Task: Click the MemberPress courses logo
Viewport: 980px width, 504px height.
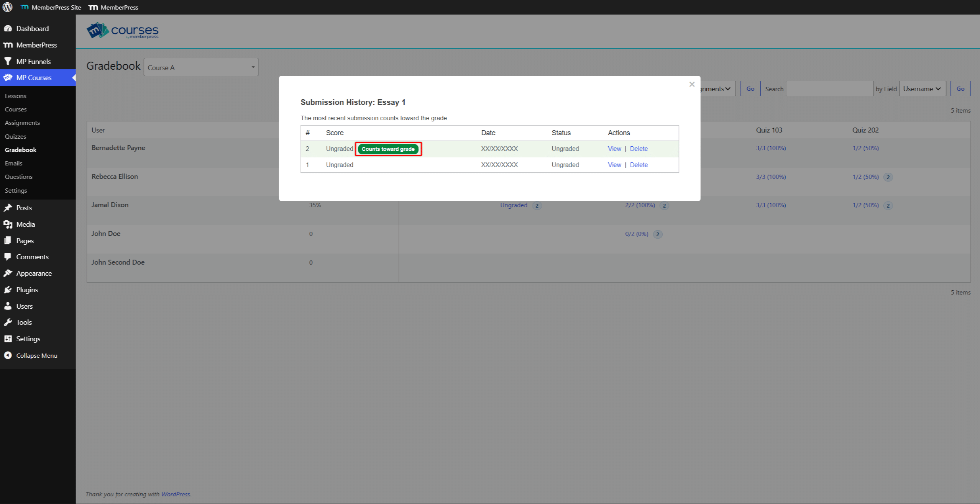Action: pyautogui.click(x=123, y=31)
